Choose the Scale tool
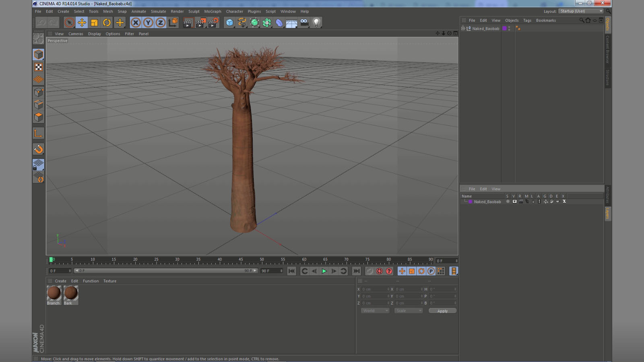Image resolution: width=644 pixels, height=362 pixels. (94, 23)
